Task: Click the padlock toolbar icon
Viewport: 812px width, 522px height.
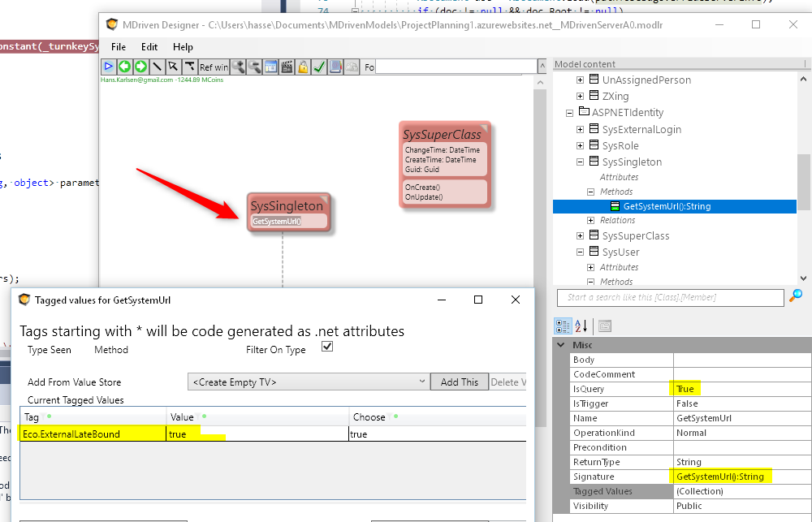Action: [303, 67]
